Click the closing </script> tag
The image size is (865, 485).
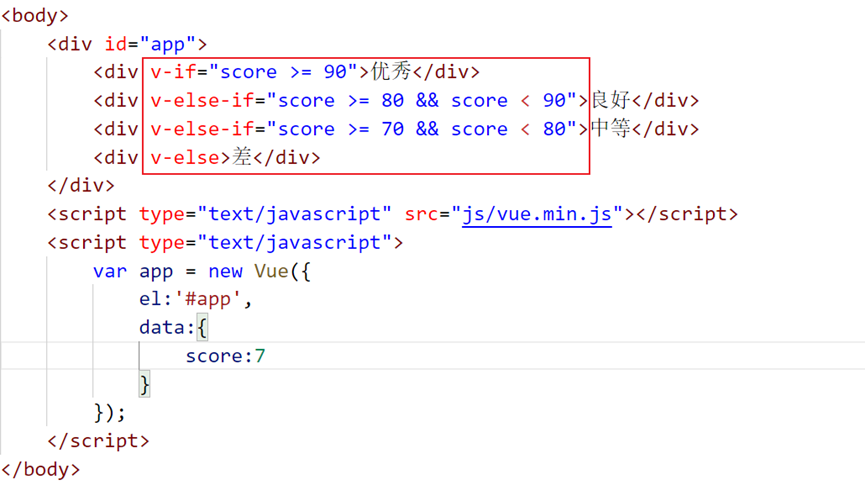click(98, 441)
